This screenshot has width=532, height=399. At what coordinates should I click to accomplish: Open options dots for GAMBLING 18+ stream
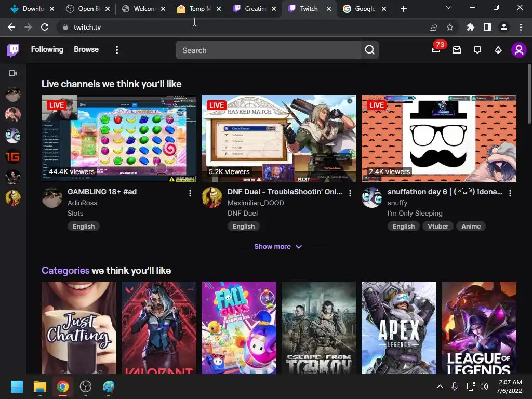tap(190, 193)
